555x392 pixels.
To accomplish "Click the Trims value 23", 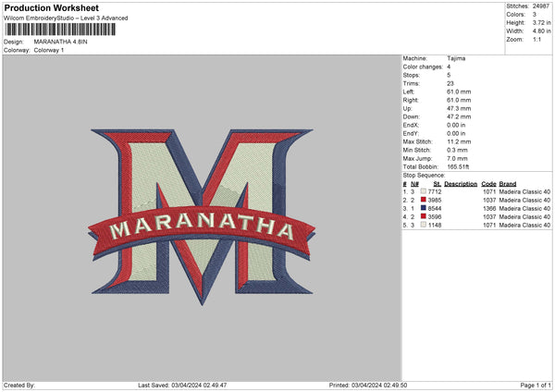I will pos(450,83).
